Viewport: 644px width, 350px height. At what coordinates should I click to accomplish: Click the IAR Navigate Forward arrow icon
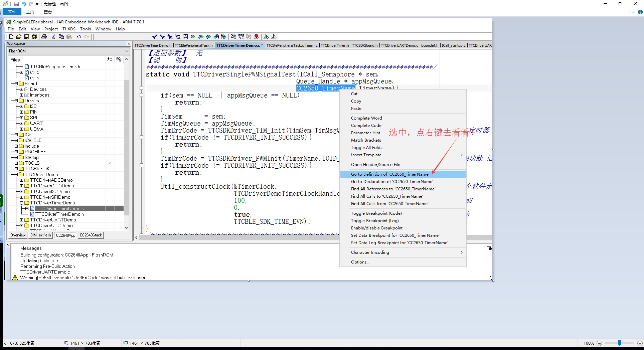208,37
